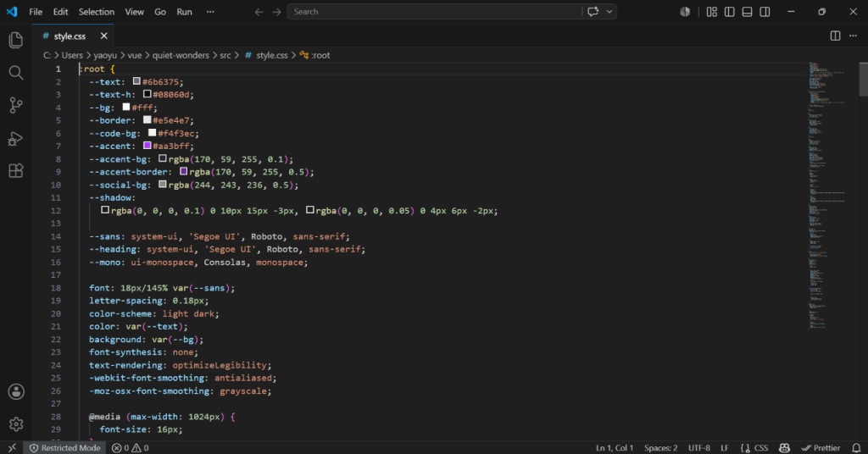Click breadcrumb segment Users

pyautogui.click(x=72, y=55)
